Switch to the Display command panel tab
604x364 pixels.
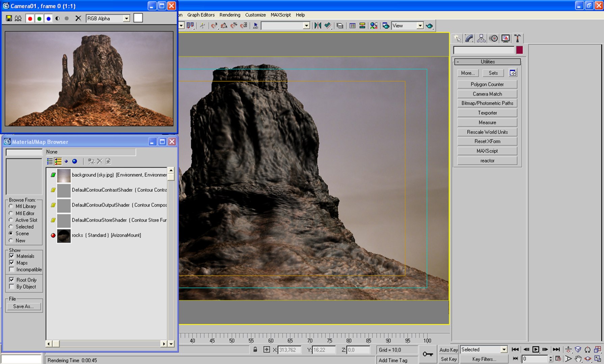coord(505,38)
